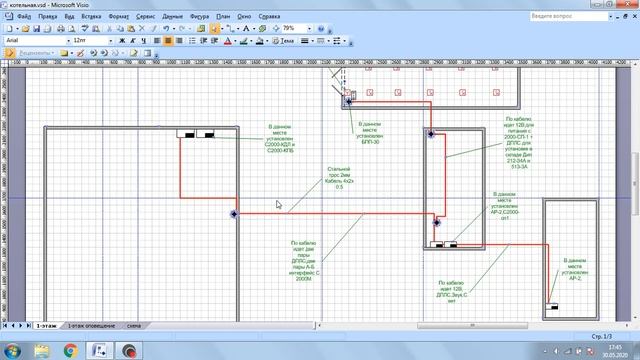Screen dimensions: 640x360
Task: Toggle Bold formatting (Ж)
Action: coord(122,40)
